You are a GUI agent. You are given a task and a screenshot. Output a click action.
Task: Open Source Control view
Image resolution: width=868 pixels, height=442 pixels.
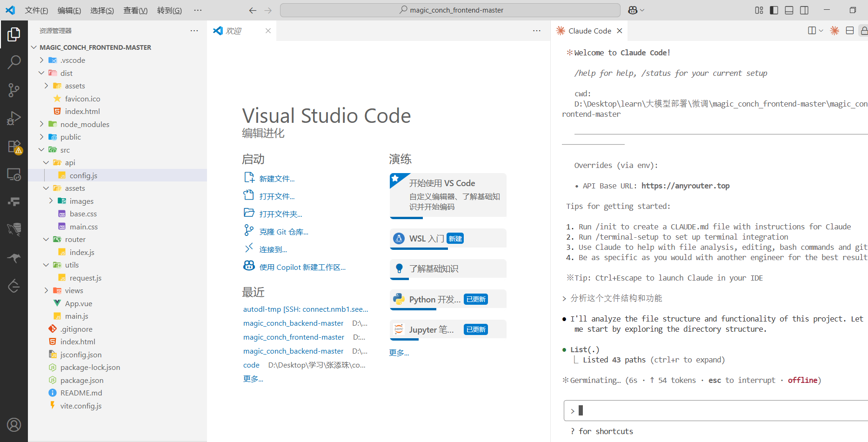tap(14, 90)
